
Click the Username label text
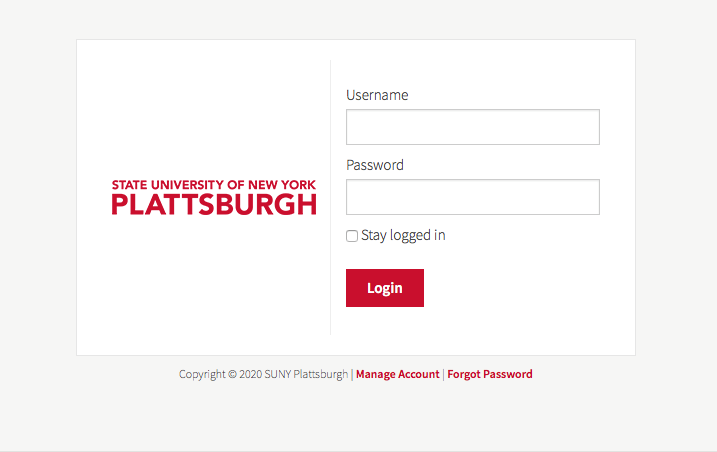(x=377, y=95)
